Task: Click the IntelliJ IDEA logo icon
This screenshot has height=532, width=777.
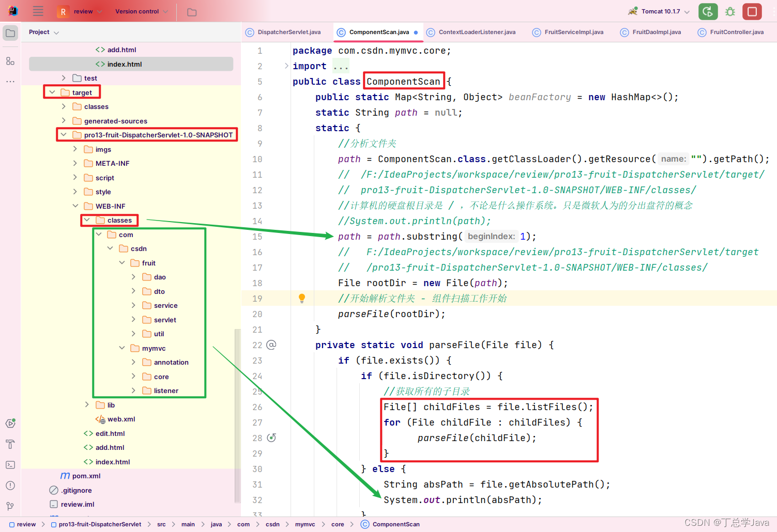Action: [13, 11]
